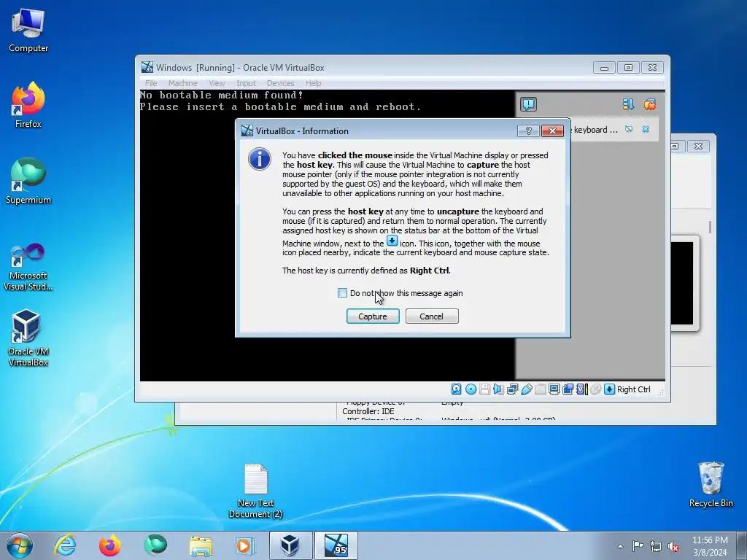Open Supermium from the taskbar
Image resolution: width=747 pixels, height=560 pixels.
tap(155, 545)
